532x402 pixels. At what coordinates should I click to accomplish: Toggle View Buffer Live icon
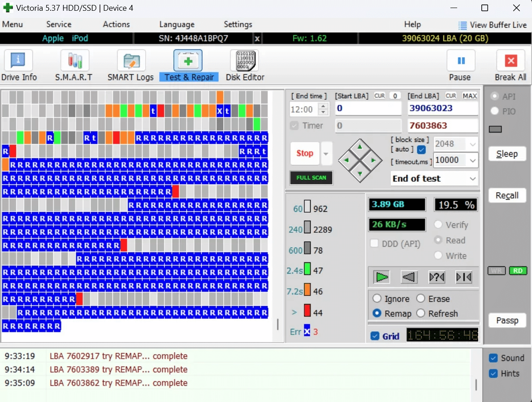pos(463,25)
